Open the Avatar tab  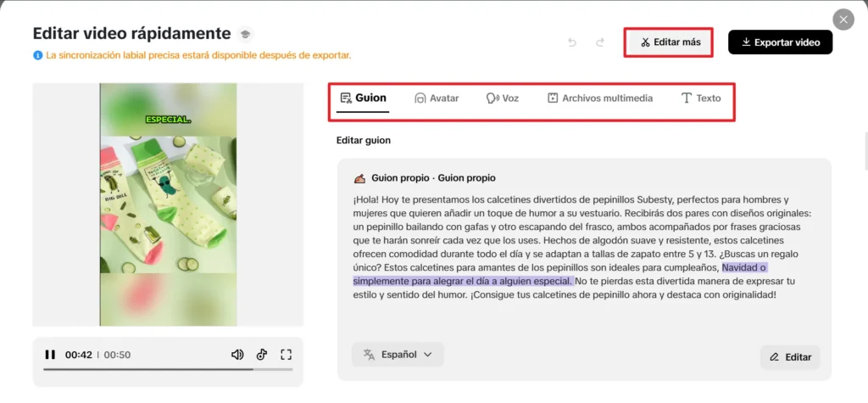437,98
